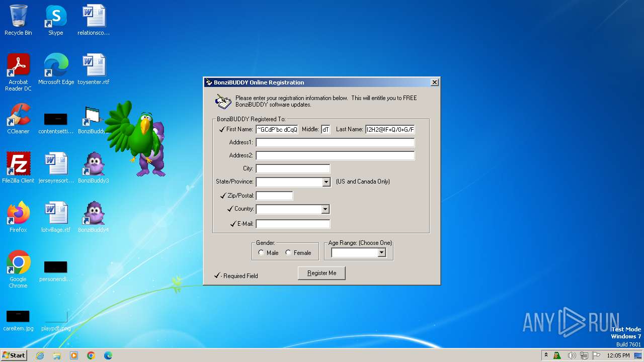The image size is (644, 362).
Task: Click the Address1 text field
Action: 335,142
